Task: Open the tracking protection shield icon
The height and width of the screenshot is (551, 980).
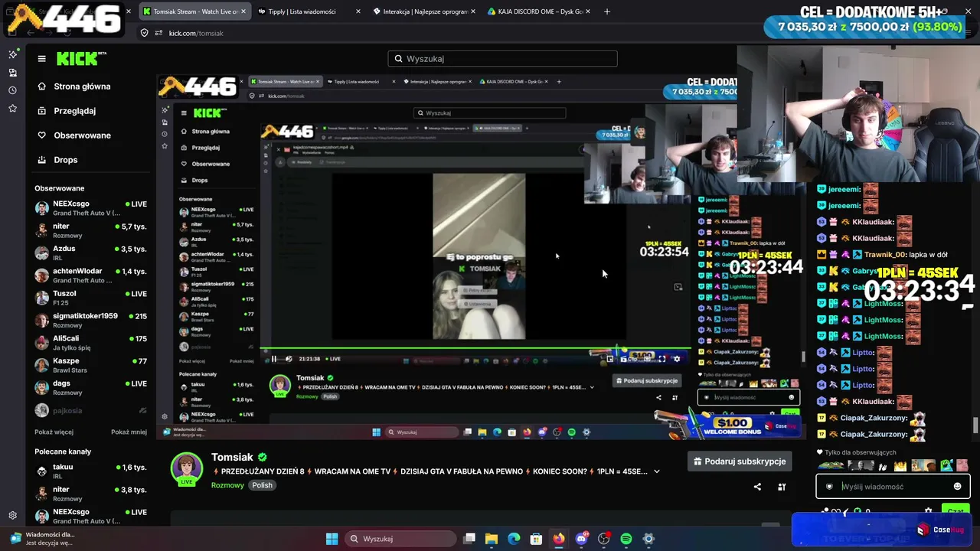Action: tap(144, 33)
